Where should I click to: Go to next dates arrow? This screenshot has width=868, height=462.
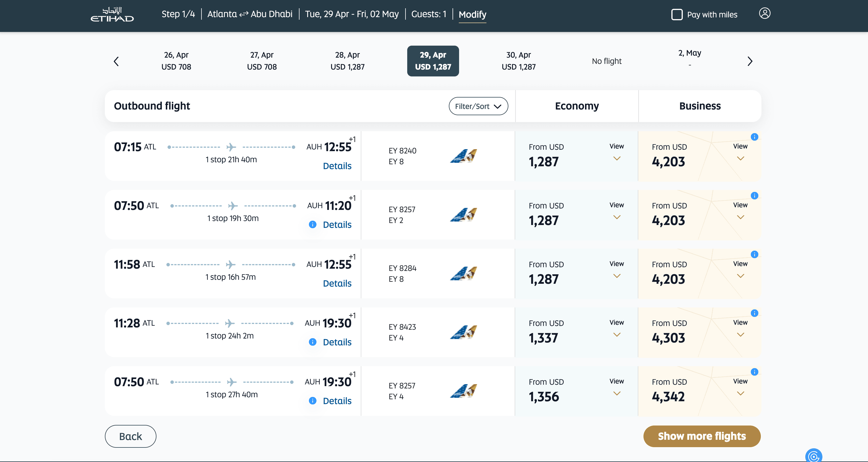point(750,61)
